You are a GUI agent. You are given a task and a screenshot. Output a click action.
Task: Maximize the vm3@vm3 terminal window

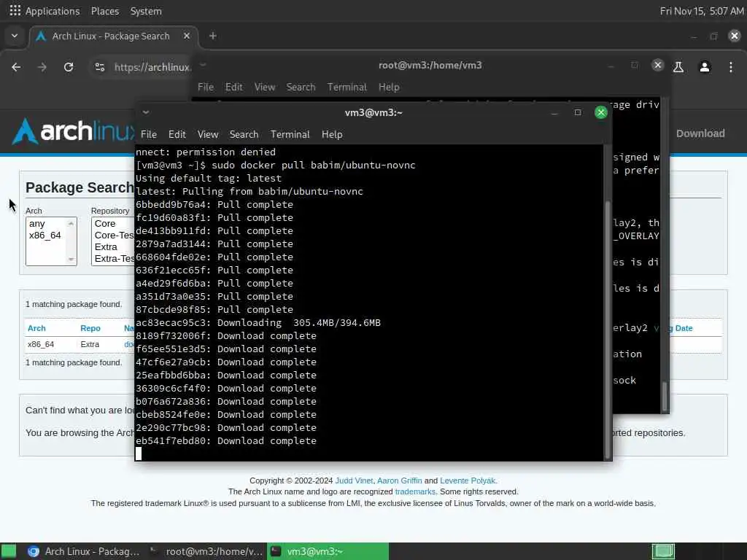tap(578, 112)
